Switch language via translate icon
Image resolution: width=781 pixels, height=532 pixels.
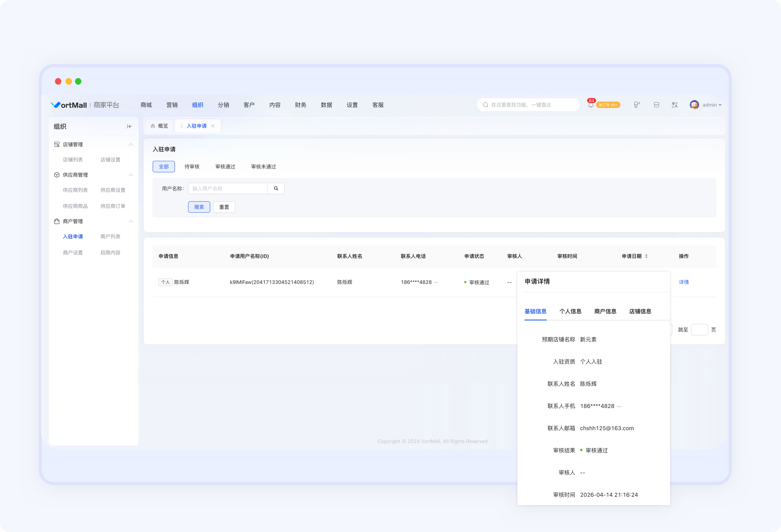(x=674, y=105)
